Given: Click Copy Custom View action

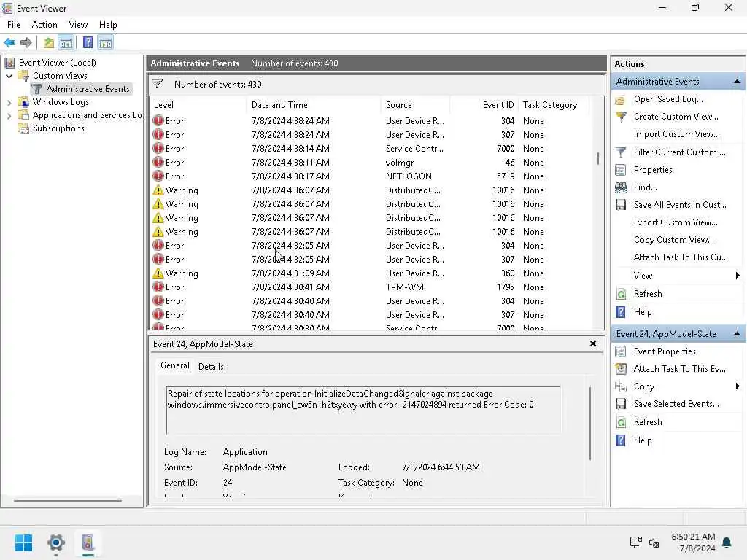Looking at the screenshot, I should [x=673, y=240].
